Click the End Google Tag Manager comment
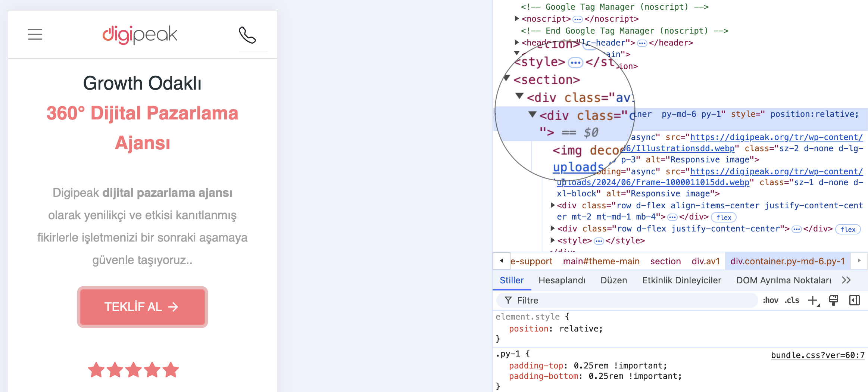 [x=624, y=31]
